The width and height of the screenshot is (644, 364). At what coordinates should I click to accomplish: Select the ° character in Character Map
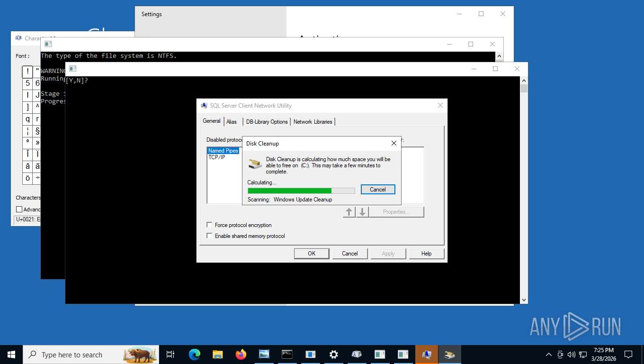pos(27,143)
